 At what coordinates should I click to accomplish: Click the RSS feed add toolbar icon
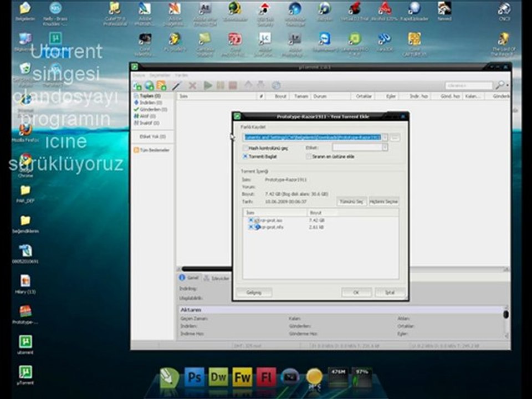161,85
